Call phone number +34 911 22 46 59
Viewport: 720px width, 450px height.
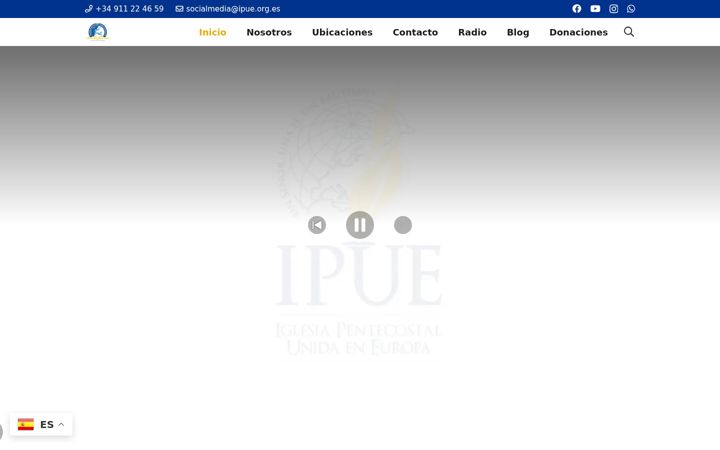pos(124,9)
